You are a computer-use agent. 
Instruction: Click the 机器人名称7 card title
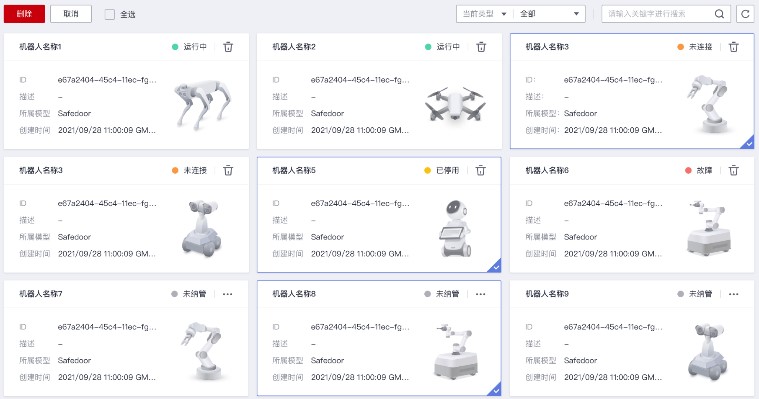coord(41,294)
